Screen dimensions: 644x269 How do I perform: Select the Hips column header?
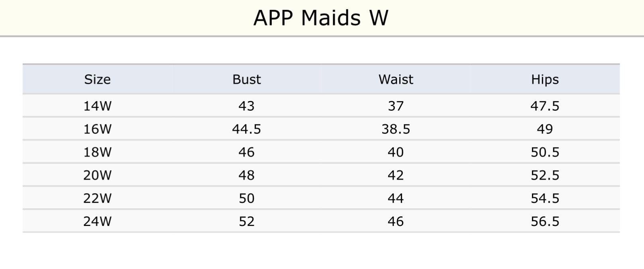[x=545, y=79]
